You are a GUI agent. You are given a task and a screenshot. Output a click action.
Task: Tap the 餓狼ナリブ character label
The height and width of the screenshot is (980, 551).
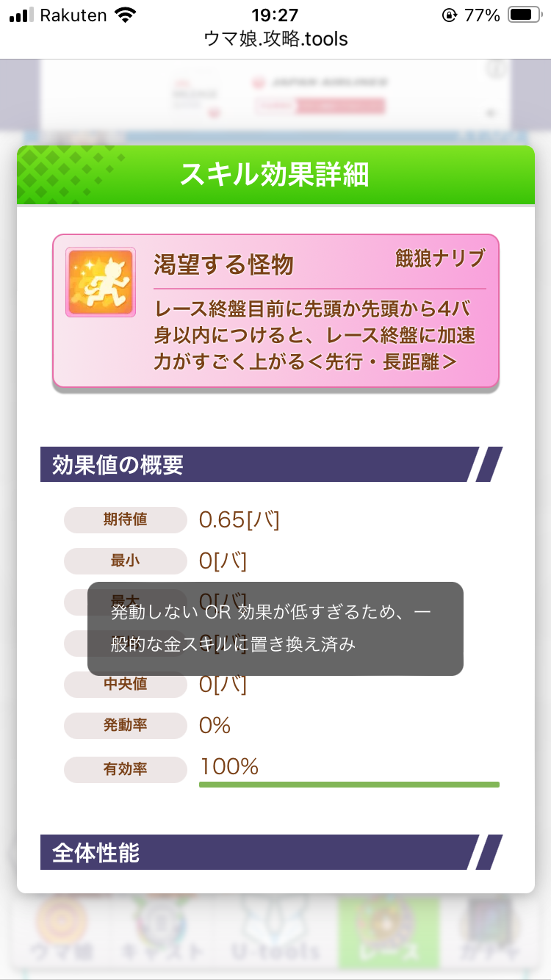coord(439,259)
